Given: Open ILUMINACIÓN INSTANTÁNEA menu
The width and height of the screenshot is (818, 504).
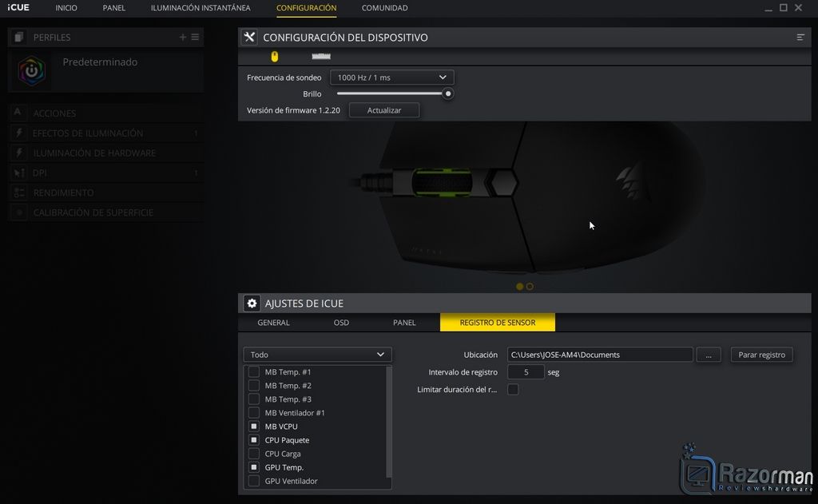Looking at the screenshot, I should click(201, 8).
